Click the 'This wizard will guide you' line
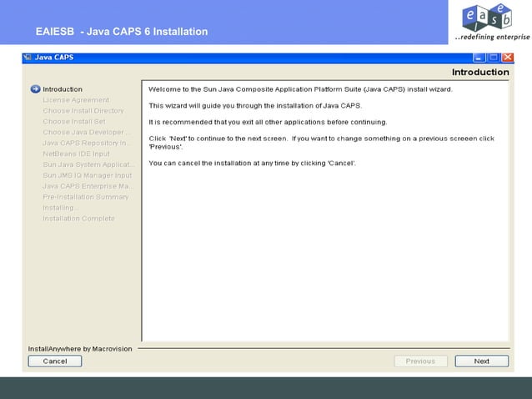This screenshot has width=532, height=399. tap(255, 106)
